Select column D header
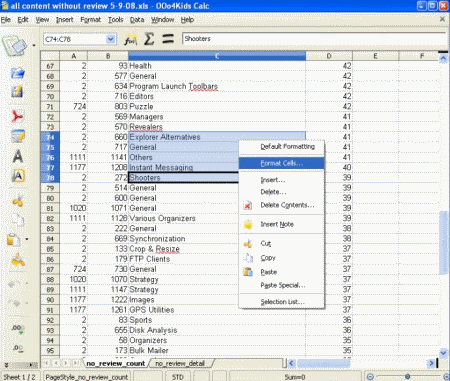Image resolution: width=450 pixels, height=381 pixels. tap(329, 56)
